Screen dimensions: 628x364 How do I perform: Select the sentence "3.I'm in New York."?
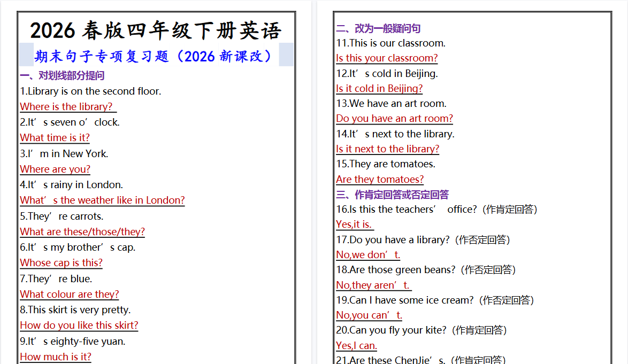(64, 153)
